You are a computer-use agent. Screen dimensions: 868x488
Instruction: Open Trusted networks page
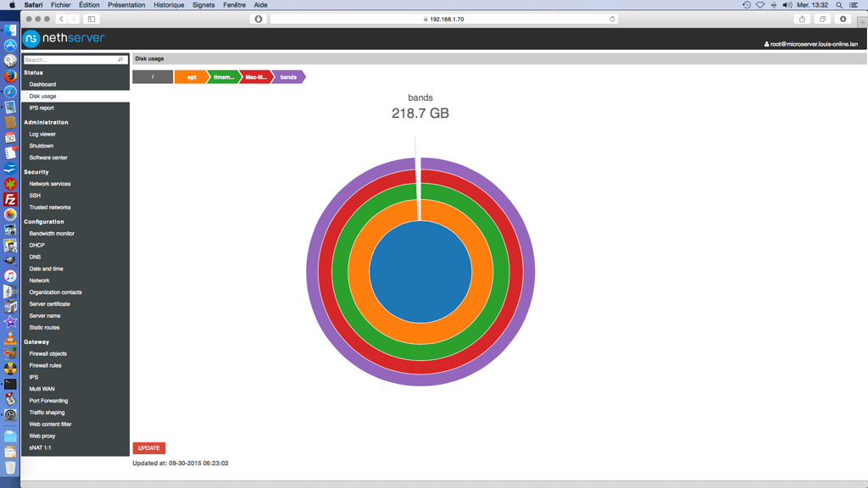[x=50, y=208]
